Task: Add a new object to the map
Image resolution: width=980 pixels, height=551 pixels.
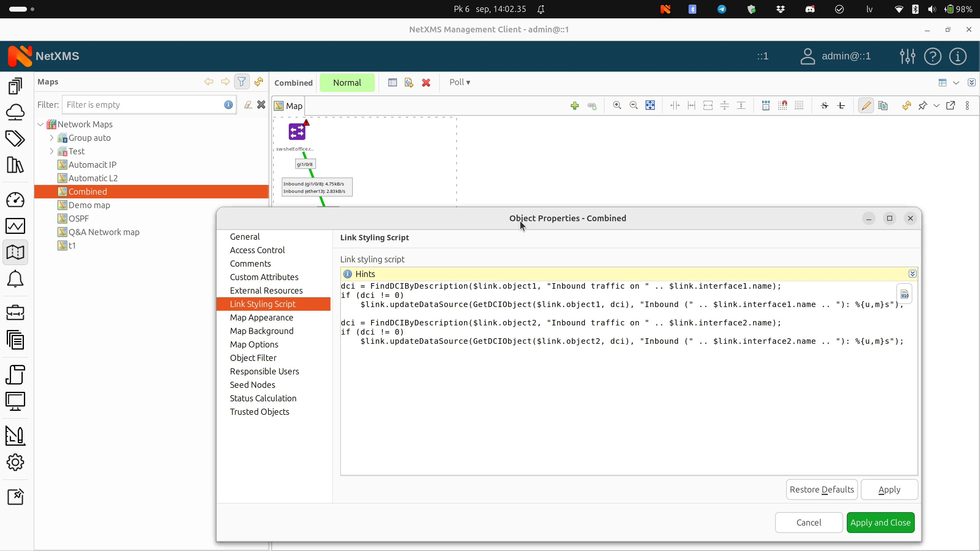Action: pos(575,105)
